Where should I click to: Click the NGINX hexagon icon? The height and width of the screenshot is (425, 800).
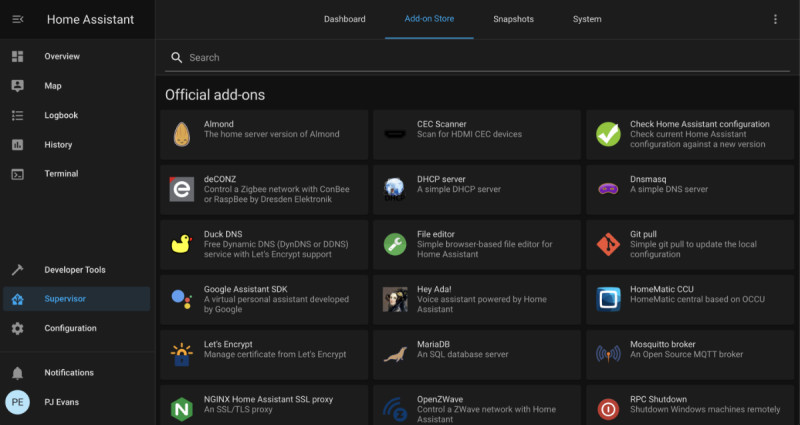coord(182,409)
